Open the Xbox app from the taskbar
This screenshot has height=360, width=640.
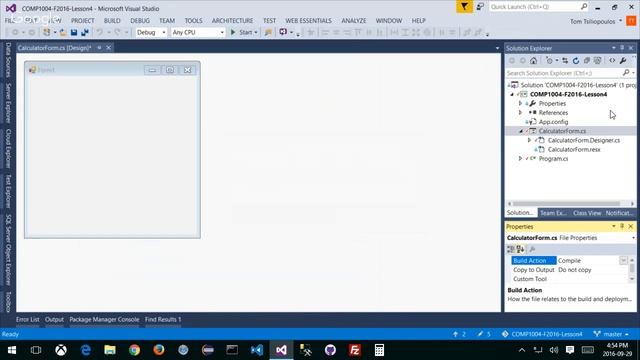61,350
